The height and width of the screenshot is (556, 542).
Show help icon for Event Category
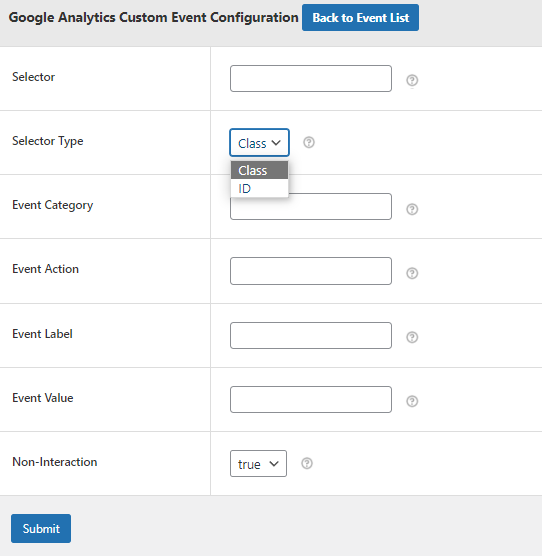click(412, 209)
